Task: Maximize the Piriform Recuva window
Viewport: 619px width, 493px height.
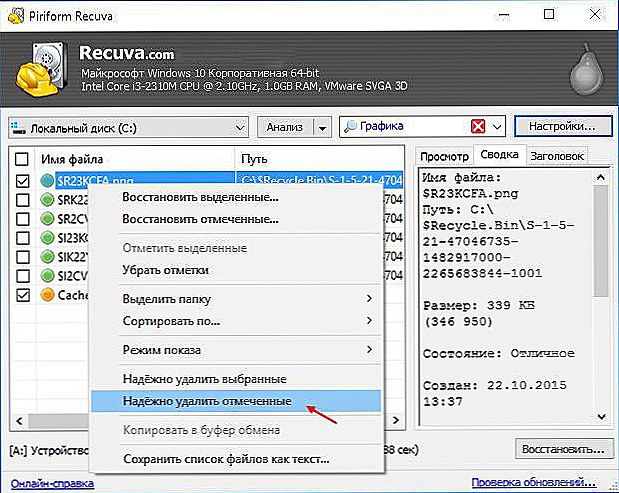Action: coord(549,15)
